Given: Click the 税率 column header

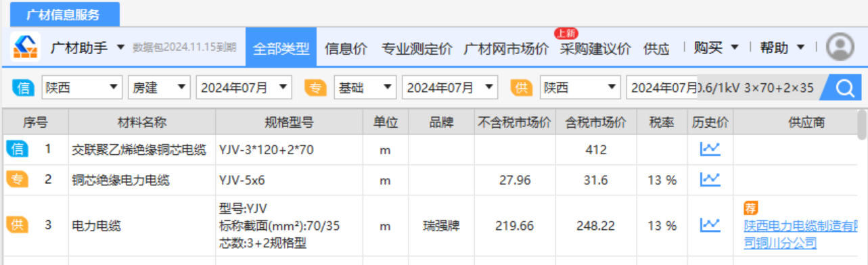Looking at the screenshot, I should 662,122.
